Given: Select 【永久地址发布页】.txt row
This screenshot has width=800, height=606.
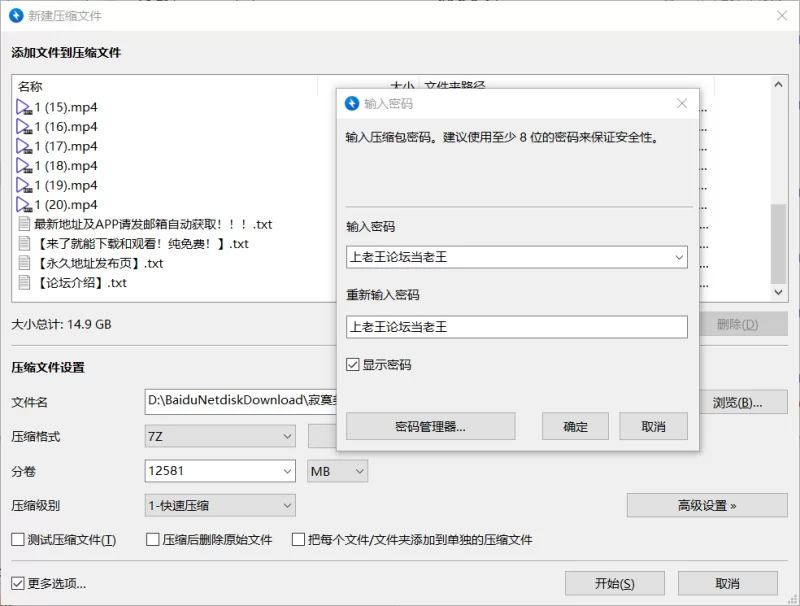Looking at the screenshot, I should coord(98,263).
